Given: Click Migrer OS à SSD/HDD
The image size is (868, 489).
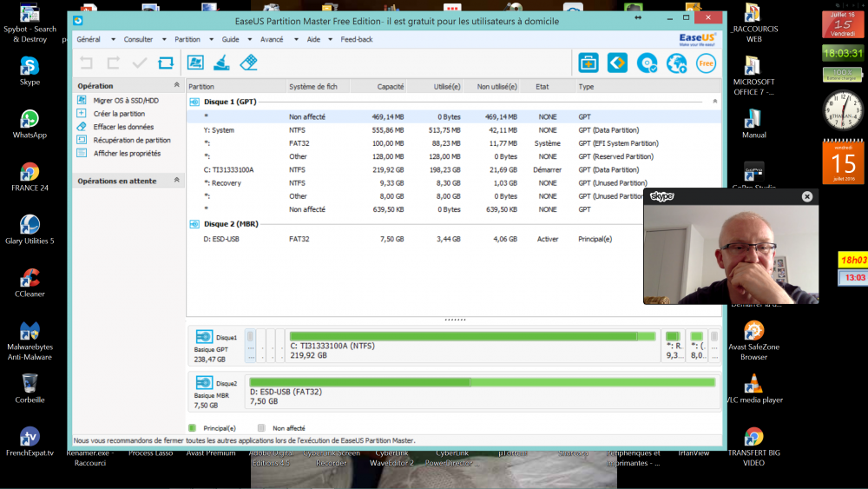Looking at the screenshot, I should (x=126, y=101).
